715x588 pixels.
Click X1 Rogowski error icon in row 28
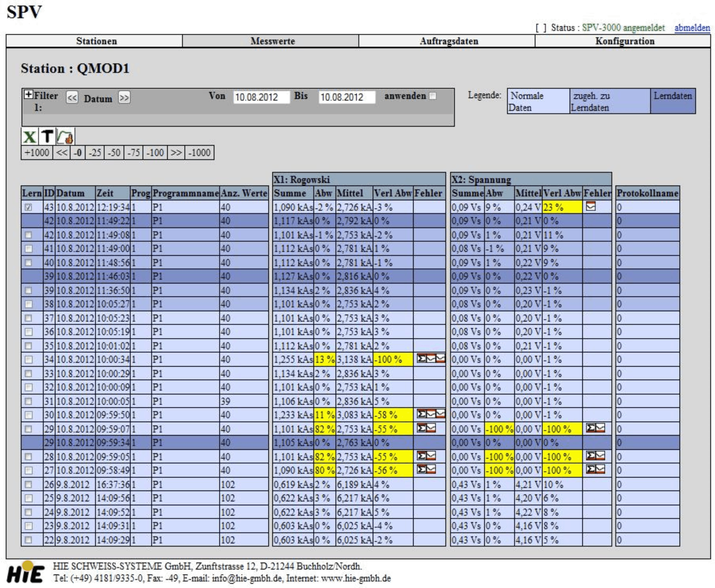tap(426, 456)
